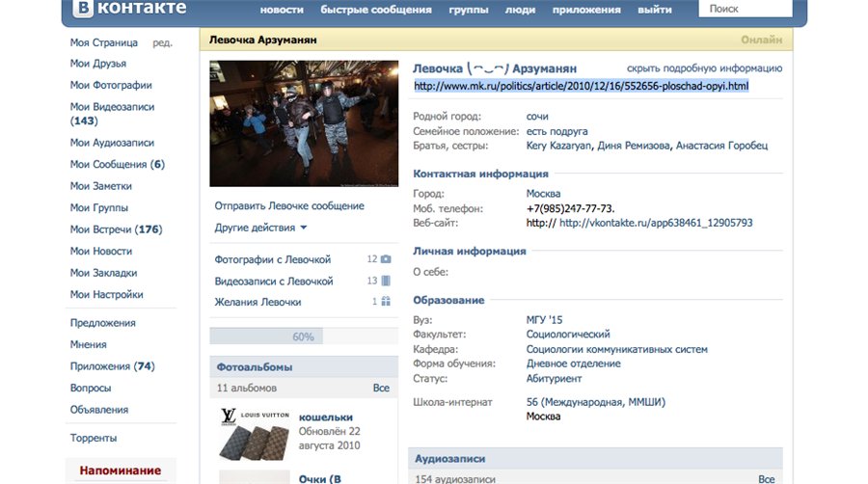Click Отправить Левочке сообщение
This screenshot has width=868, height=484.
coord(289,205)
